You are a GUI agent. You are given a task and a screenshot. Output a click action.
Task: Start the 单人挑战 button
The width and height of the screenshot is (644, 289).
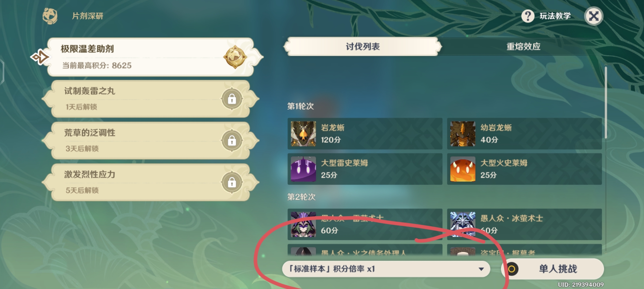[553, 269]
